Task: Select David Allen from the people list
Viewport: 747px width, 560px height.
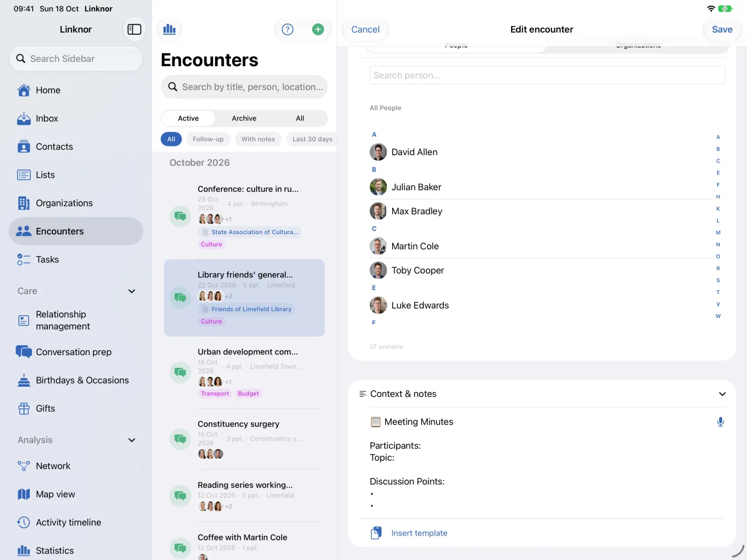Action: pos(541,152)
